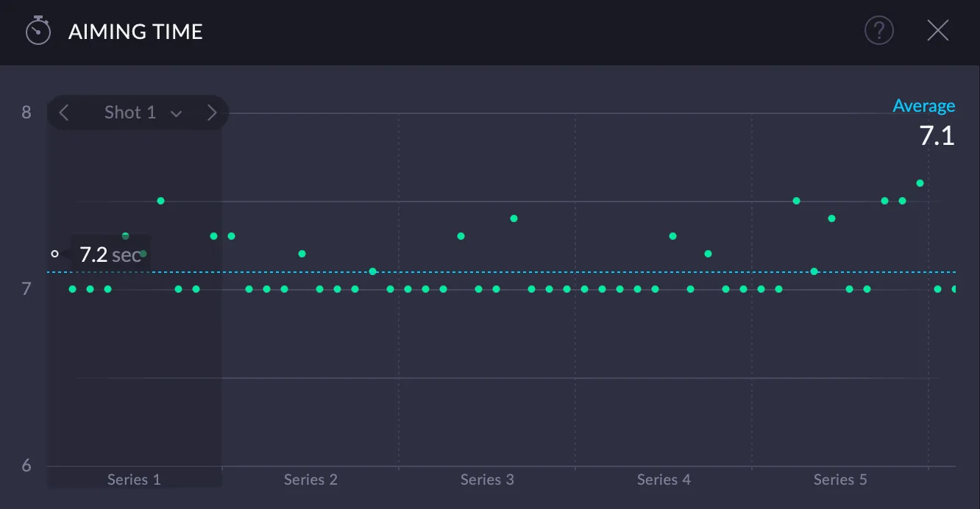Viewport: 980px width, 509px height.
Task: Click the peak data point in Series 3
Action: tap(514, 218)
